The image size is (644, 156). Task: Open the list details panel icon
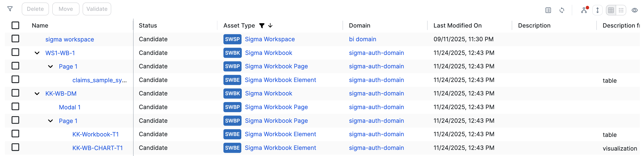pos(548,10)
